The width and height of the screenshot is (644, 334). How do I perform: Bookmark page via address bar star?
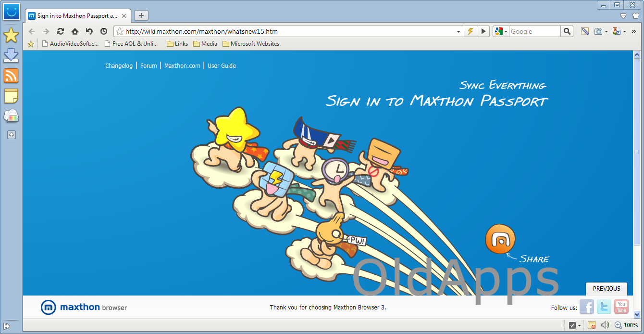(x=120, y=31)
